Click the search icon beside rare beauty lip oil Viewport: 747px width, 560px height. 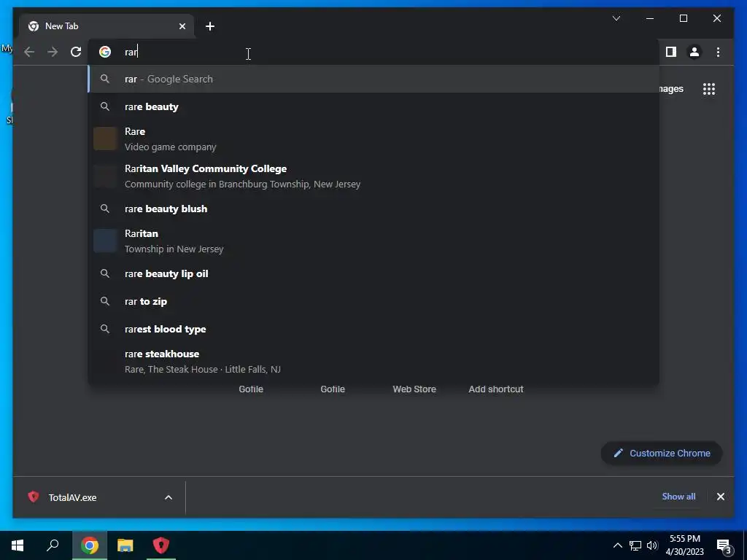(x=105, y=274)
